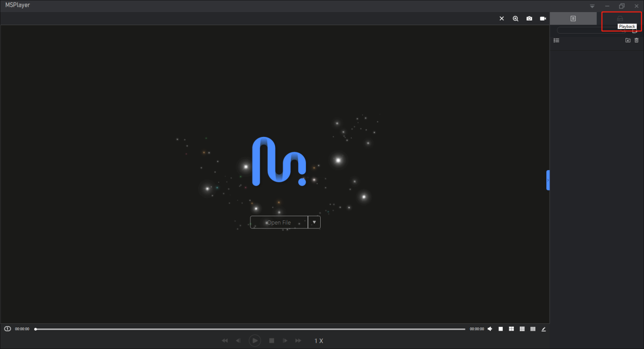This screenshot has width=644, height=349.
Task: Step back one frame
Action: [239, 341]
